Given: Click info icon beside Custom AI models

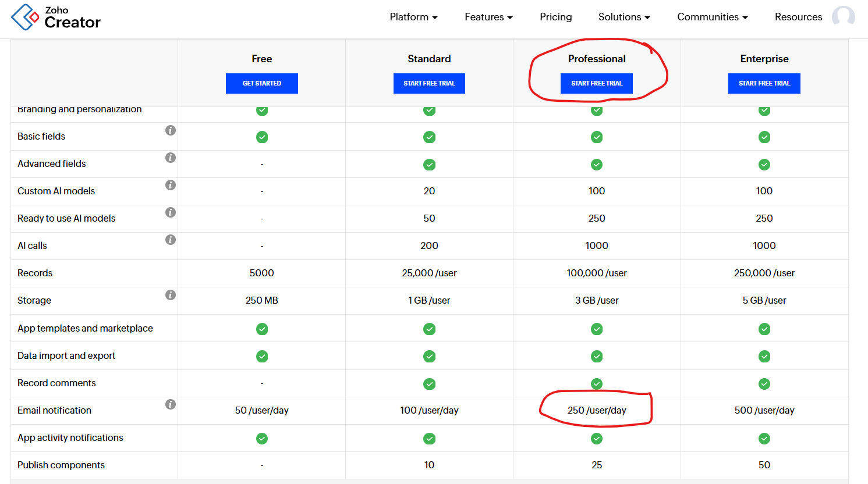Looking at the screenshot, I should coord(171,185).
